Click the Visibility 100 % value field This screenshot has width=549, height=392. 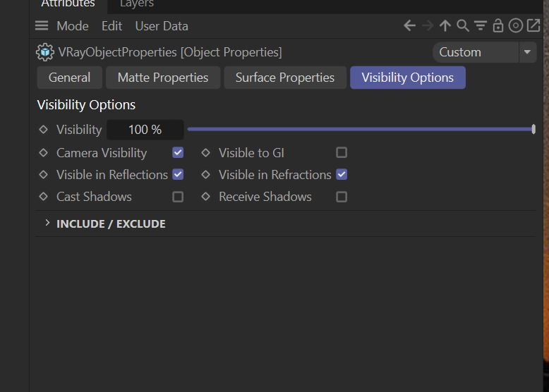145,130
